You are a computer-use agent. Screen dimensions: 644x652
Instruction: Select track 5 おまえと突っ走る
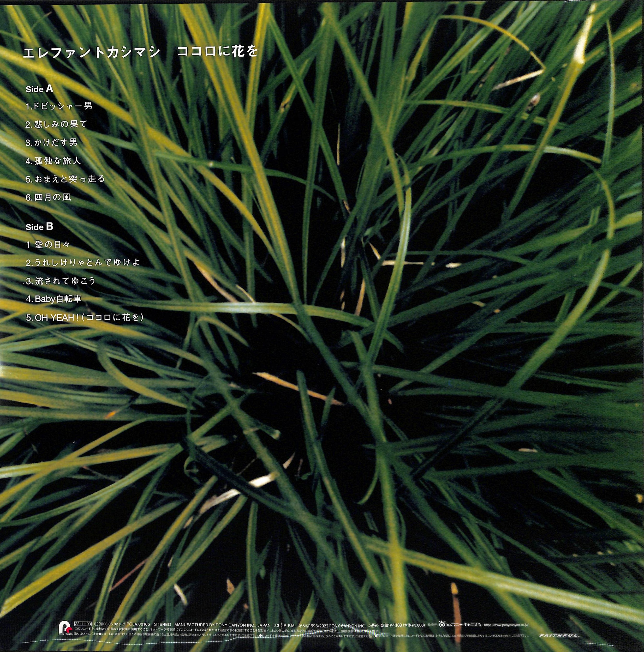pyautogui.click(x=65, y=179)
